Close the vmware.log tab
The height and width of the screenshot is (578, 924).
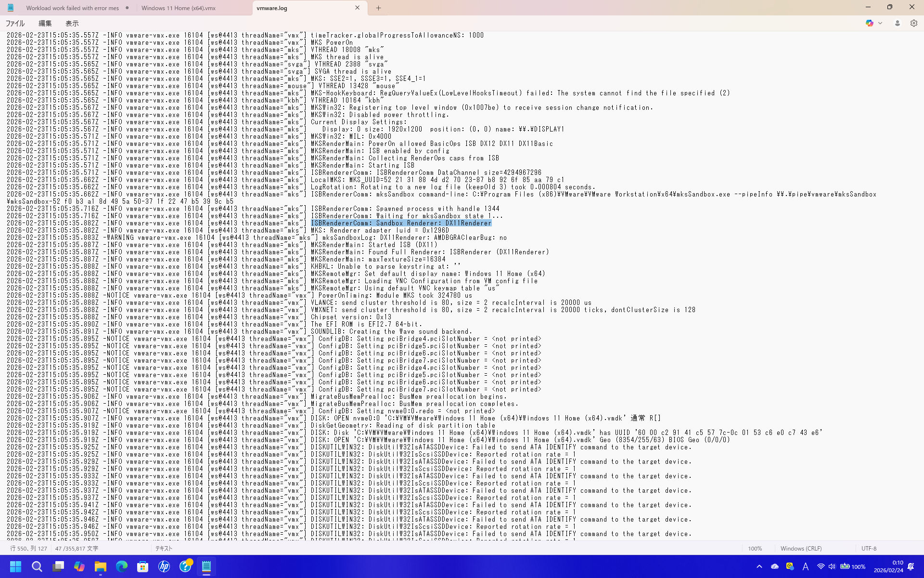click(357, 8)
